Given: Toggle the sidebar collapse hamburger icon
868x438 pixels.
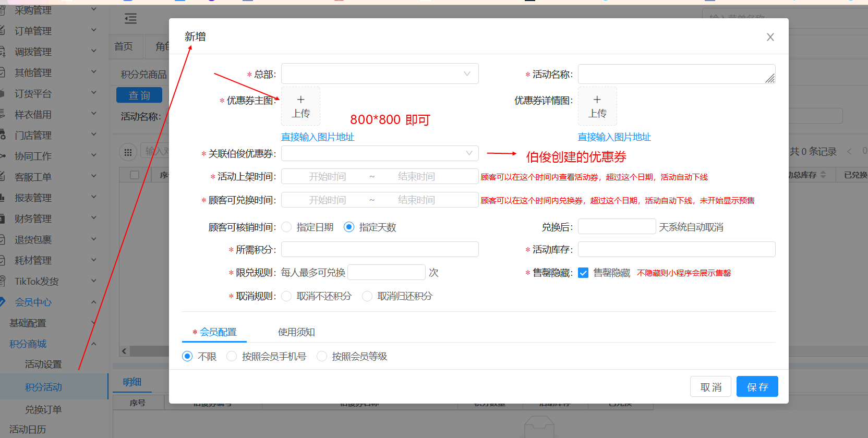Looking at the screenshot, I should [130, 19].
